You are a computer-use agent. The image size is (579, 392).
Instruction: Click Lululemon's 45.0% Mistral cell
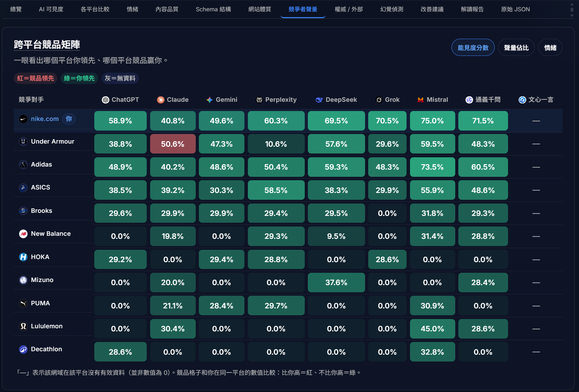(x=432, y=329)
